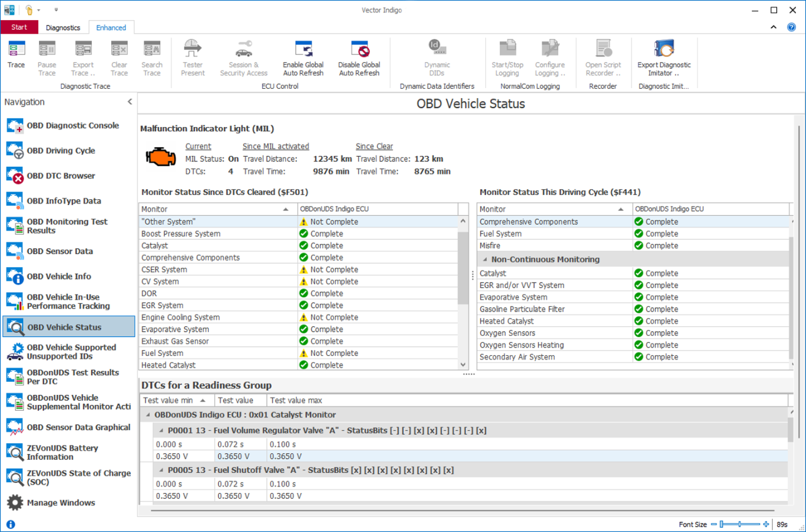Select Engine Cooling System row
The height and width of the screenshot is (532, 806).
click(299, 317)
